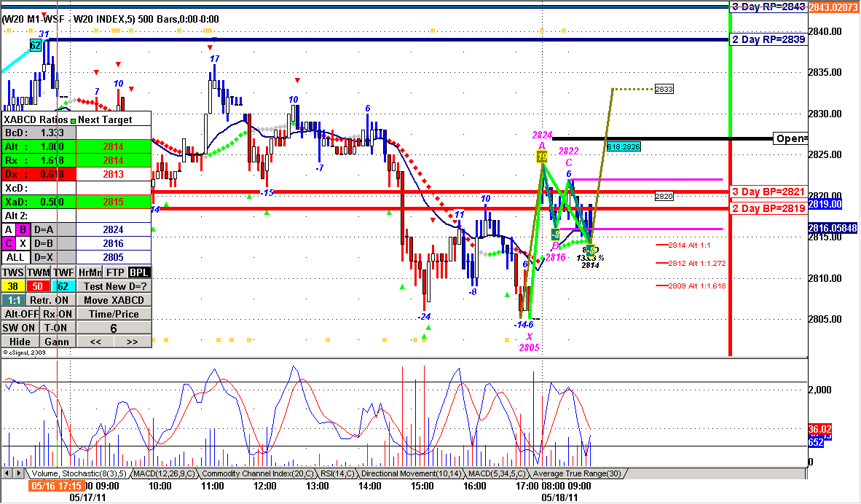Switch to Commodity Channel Index(20,C) tab

(258, 473)
